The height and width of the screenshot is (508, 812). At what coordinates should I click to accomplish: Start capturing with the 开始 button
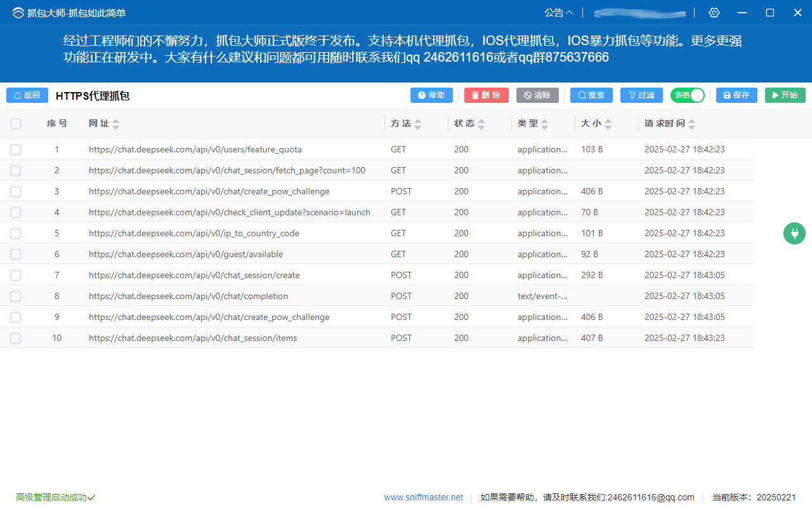coord(785,95)
